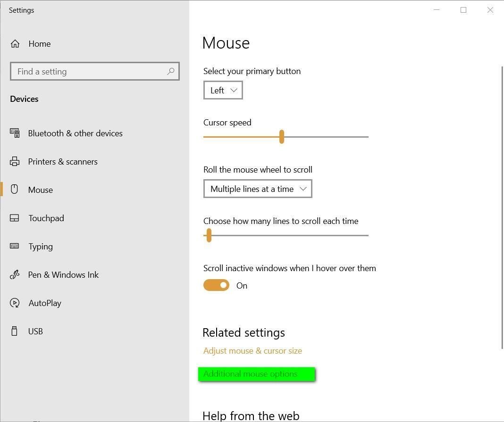The image size is (504, 422).
Task: Select the AutoPlay icon
Action: (15, 303)
